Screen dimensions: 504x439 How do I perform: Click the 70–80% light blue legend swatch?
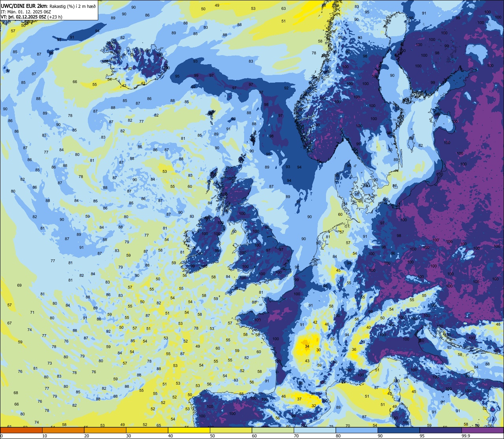[315, 430]
